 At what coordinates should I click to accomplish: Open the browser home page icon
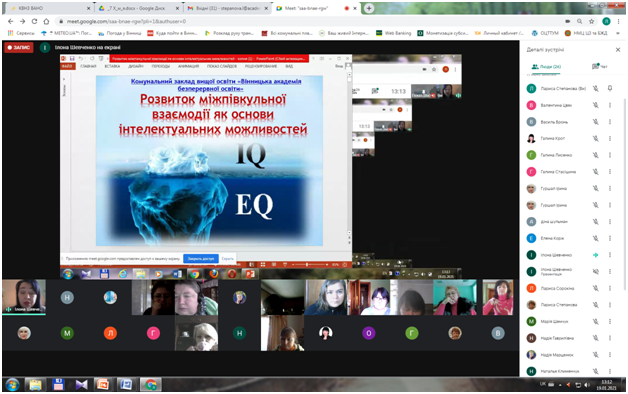coord(46,21)
